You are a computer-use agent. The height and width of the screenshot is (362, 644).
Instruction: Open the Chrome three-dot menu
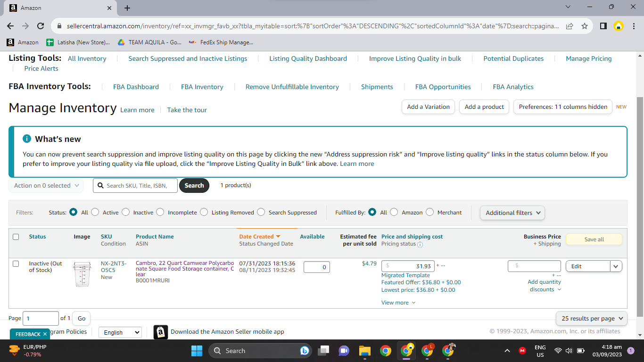pos(634,26)
